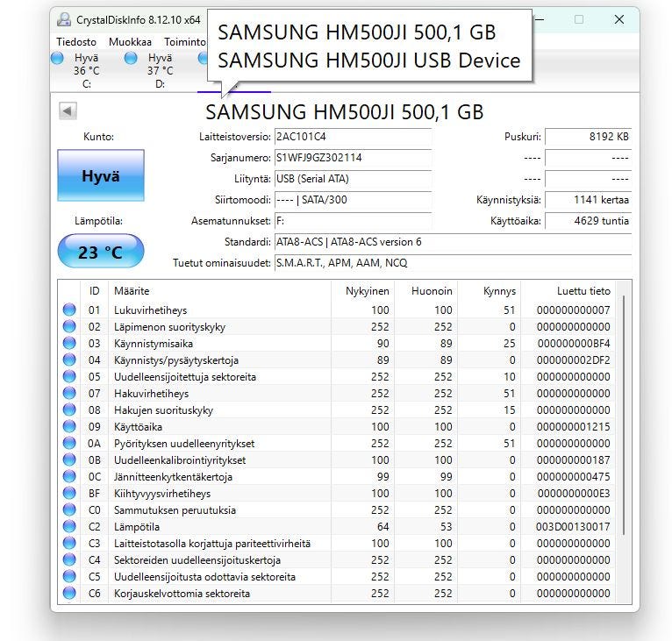
Task: Click status orb for Hakujen suorituskyky row
Action: pos(69,410)
